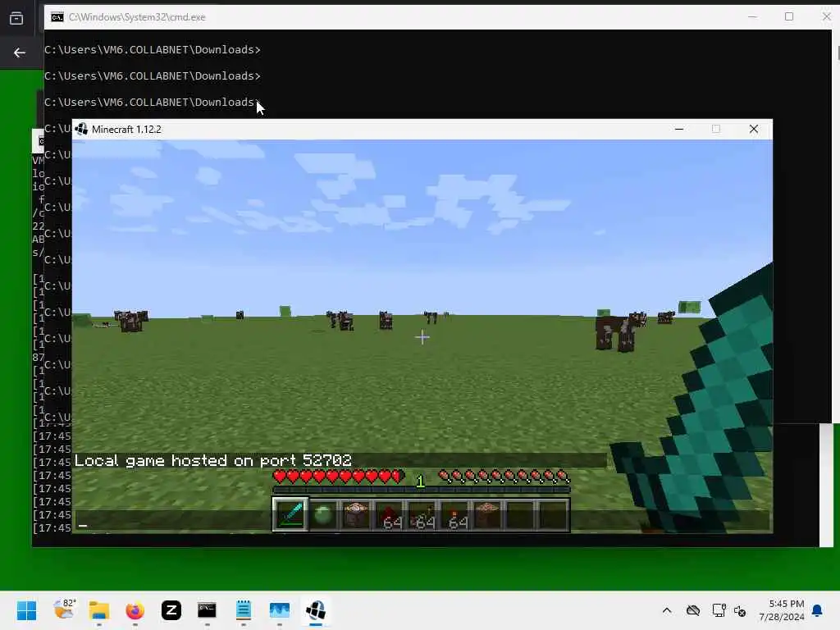This screenshot has height=630, width=840.
Task: Open the Notepad icon on the taskbar
Action: (x=243, y=610)
